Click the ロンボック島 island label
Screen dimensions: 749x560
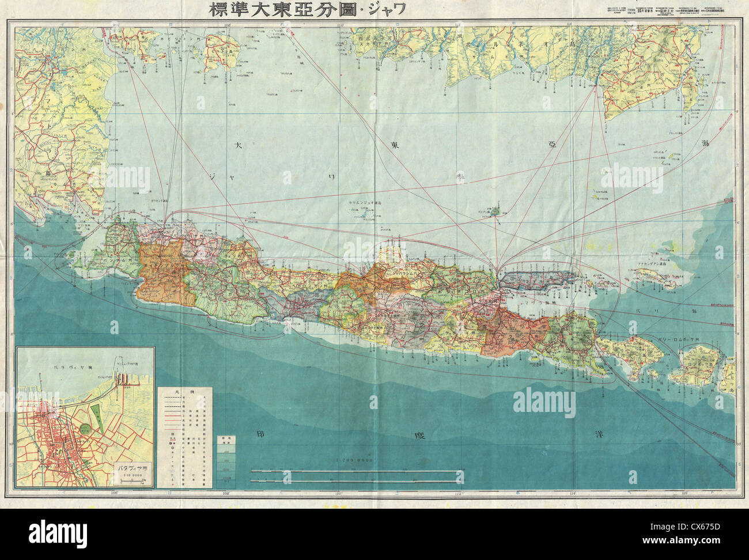(700, 364)
